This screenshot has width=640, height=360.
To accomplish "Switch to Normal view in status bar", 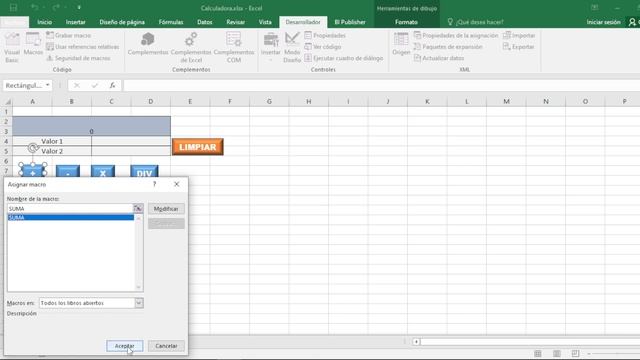I will click(538, 353).
